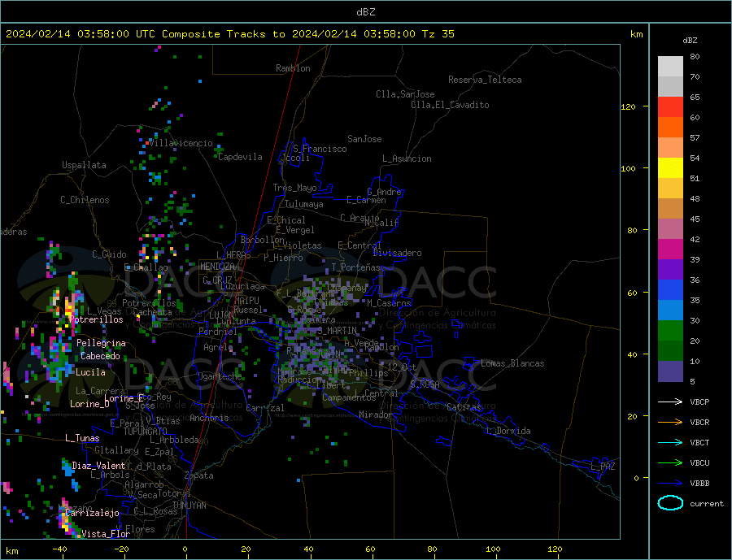The height and width of the screenshot is (560, 732).
Task: Click the 120 tick on the vertical km axis
Action: click(x=628, y=106)
